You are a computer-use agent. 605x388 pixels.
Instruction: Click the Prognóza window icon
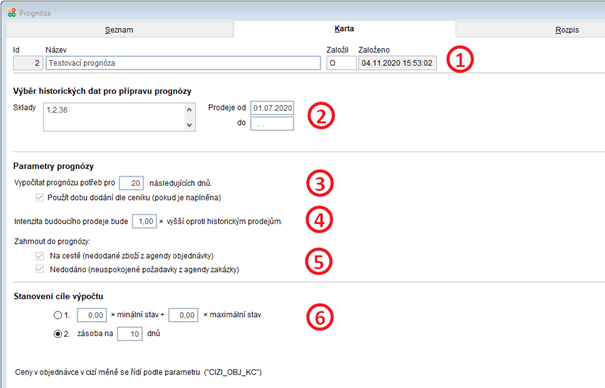(x=12, y=13)
